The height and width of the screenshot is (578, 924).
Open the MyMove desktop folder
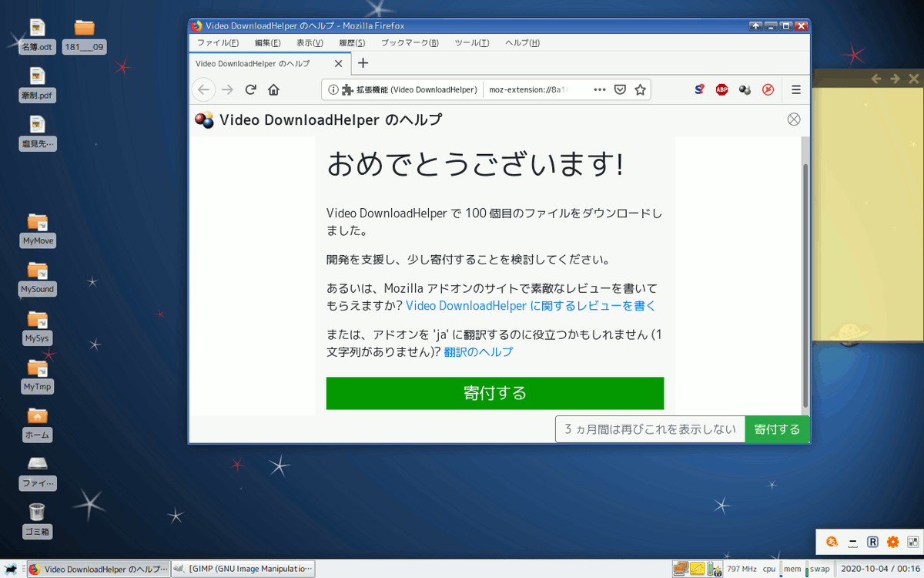(x=38, y=230)
